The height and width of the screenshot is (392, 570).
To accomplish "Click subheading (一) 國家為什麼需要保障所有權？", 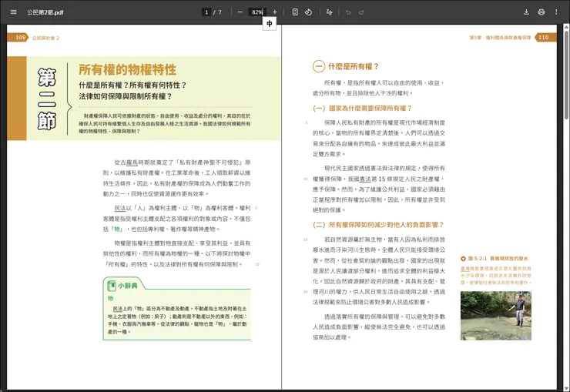I will (x=362, y=109).
